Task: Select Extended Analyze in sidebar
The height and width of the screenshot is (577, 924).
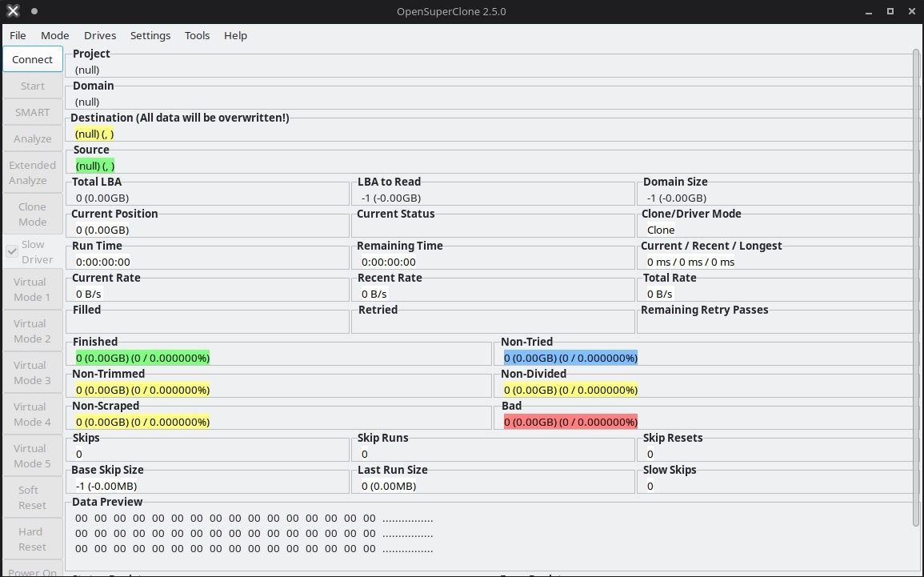Action: click(x=32, y=173)
